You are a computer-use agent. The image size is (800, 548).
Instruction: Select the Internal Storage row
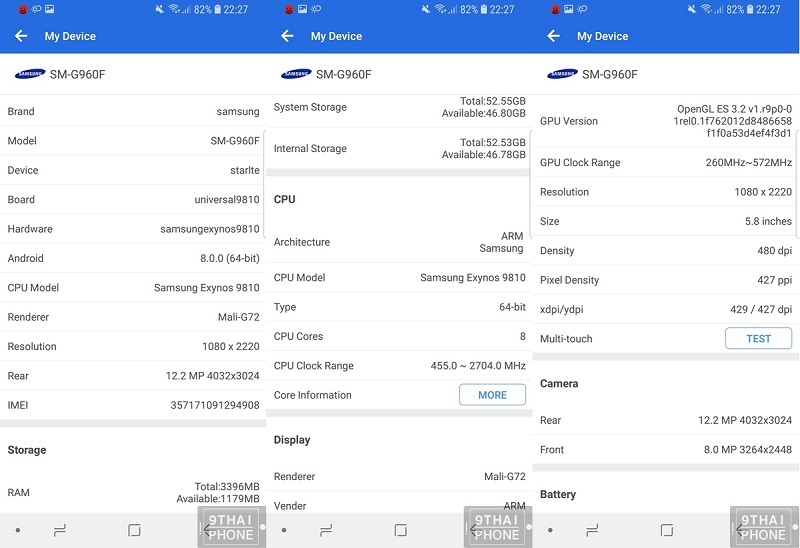[399, 149]
